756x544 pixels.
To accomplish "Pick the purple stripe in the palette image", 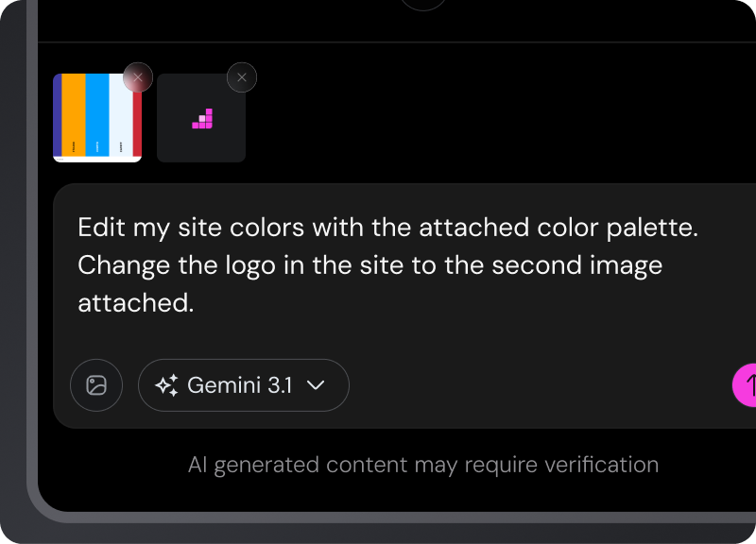I will [57, 113].
